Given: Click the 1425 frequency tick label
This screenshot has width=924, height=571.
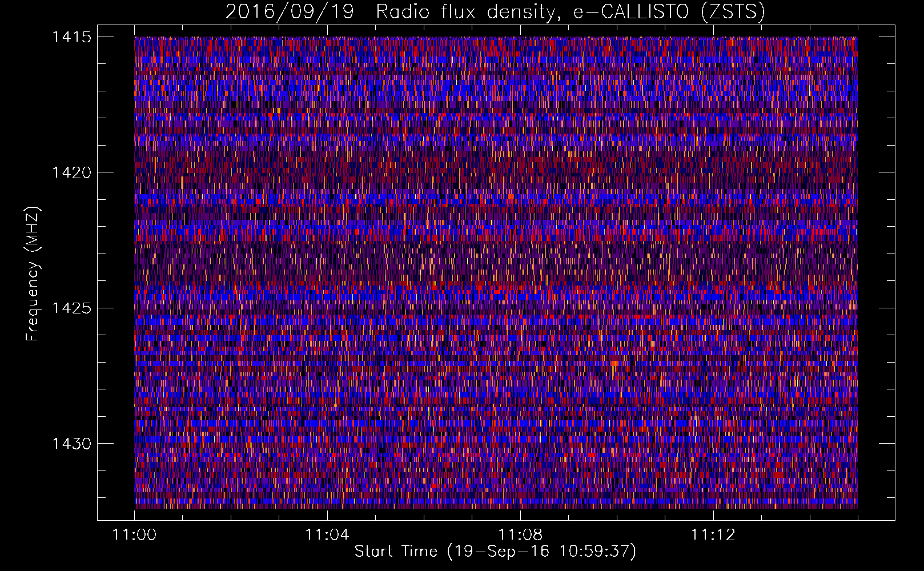Looking at the screenshot, I should pyautogui.click(x=71, y=308).
